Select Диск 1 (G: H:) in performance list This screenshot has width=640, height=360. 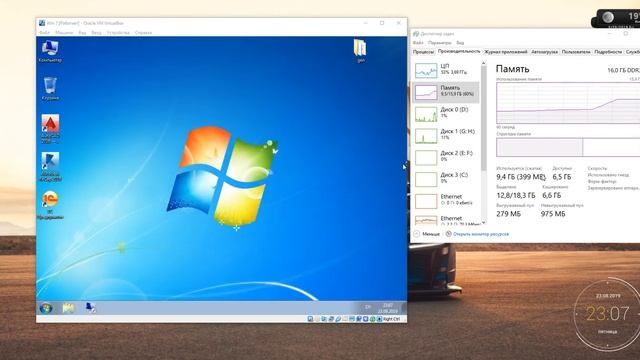click(446, 136)
